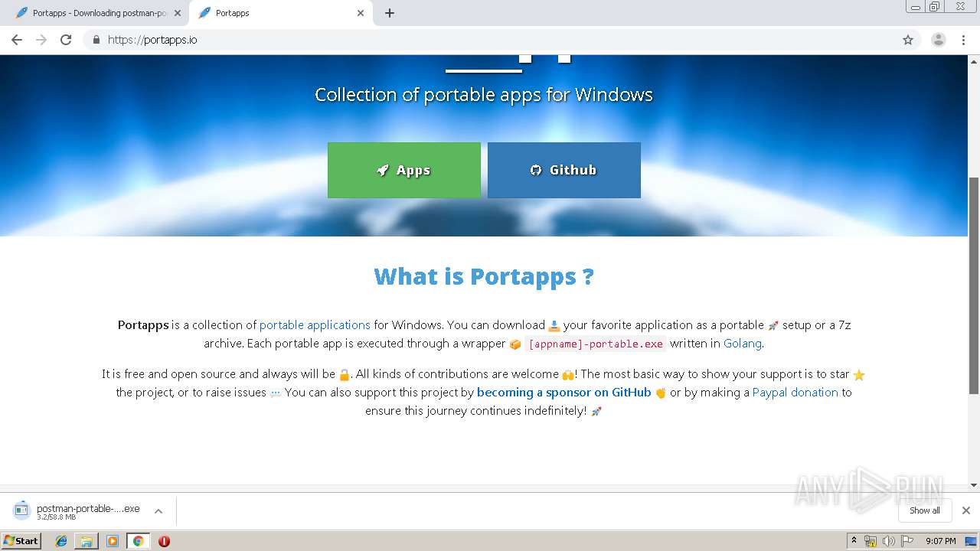The height and width of the screenshot is (551, 980).
Task: Click Show all downloads button
Action: coord(925,510)
